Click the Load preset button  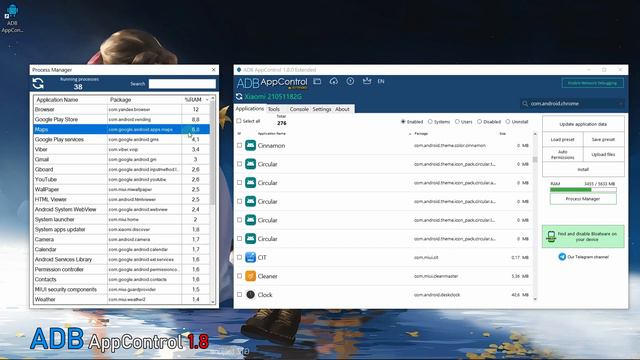(562, 139)
